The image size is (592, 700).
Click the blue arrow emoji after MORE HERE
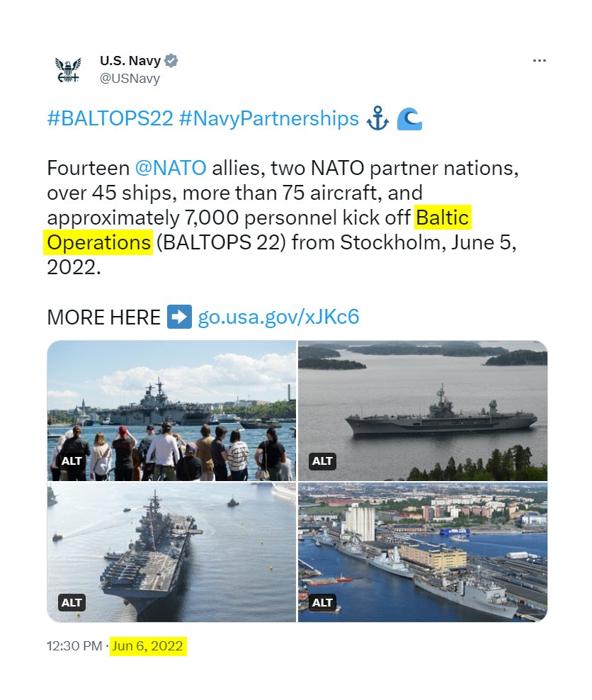[179, 317]
